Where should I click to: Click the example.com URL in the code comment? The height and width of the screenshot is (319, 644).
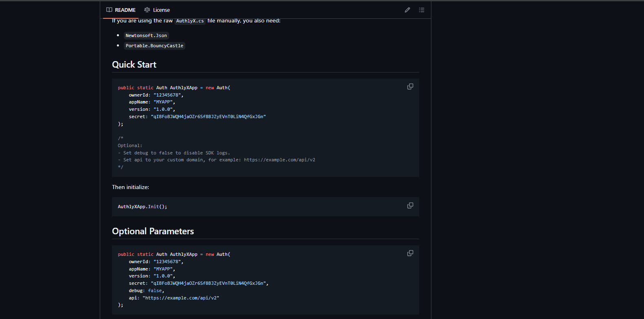coord(279,160)
